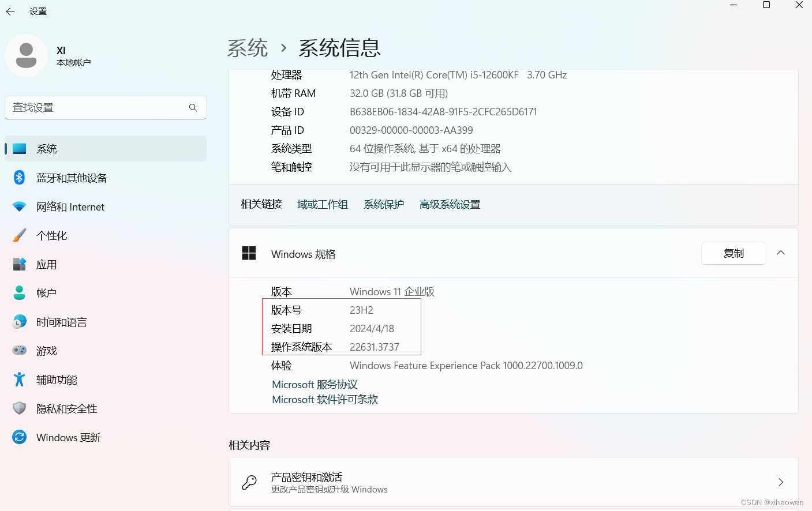Open 高级系统设置 link
Screen dimensions: 812x511
[450, 204]
